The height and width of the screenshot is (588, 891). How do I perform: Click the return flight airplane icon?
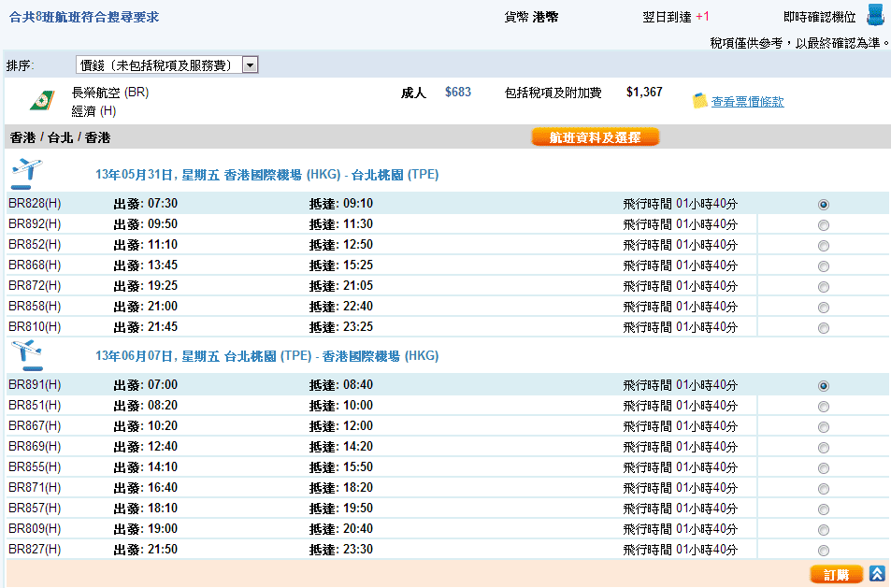tap(25, 355)
